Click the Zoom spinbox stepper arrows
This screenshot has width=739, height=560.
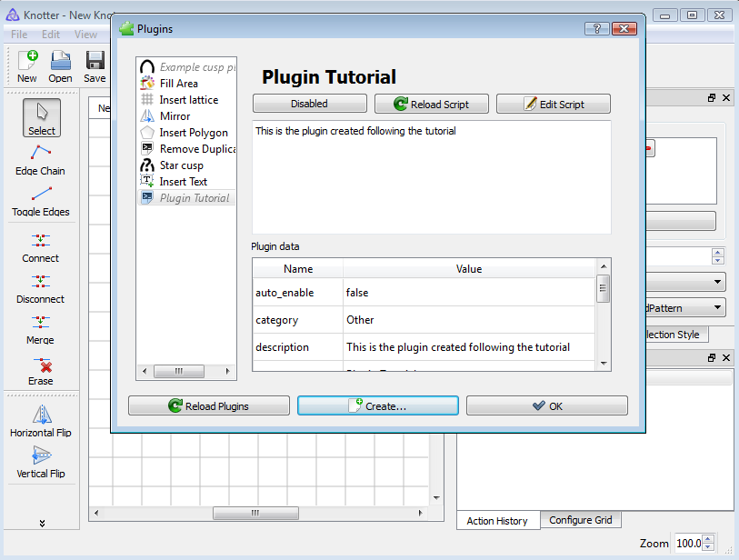[708, 543]
